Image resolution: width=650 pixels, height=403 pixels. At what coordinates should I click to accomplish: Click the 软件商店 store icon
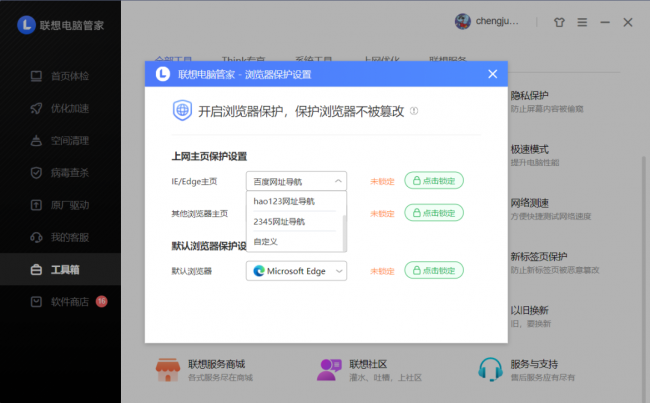coord(36,301)
